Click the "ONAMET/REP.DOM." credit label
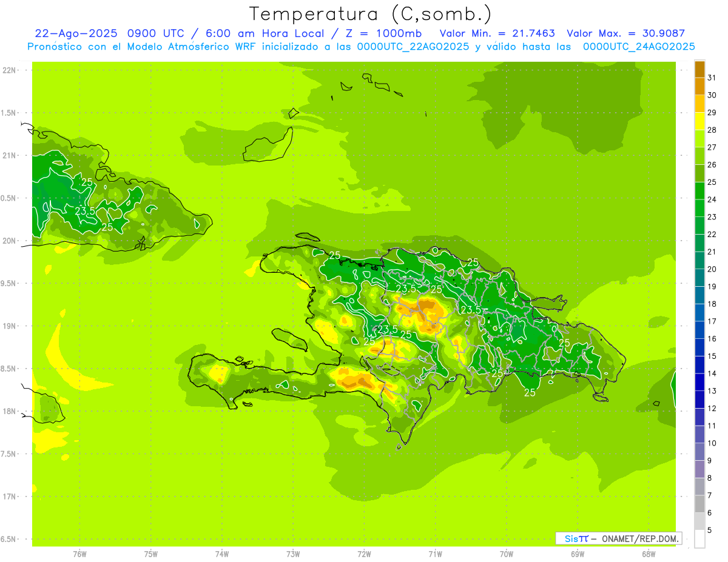Image resolution: width=728 pixels, height=562 pixels. [641, 538]
